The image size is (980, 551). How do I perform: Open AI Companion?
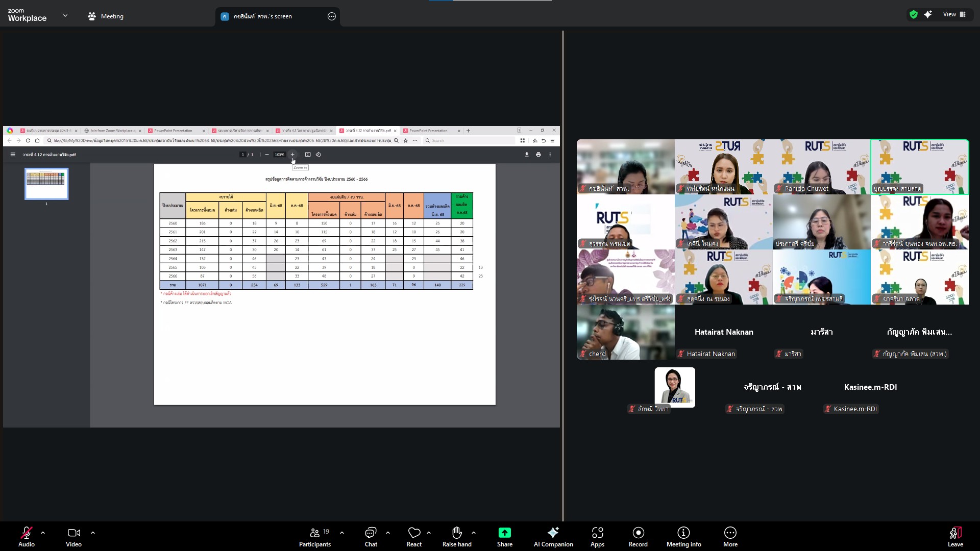click(x=553, y=536)
